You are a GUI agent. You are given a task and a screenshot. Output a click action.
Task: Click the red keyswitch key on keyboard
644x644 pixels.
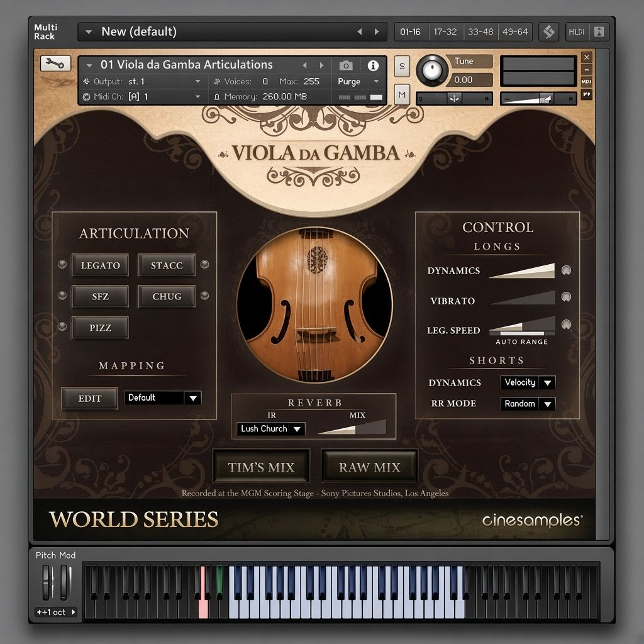pyautogui.click(x=203, y=591)
